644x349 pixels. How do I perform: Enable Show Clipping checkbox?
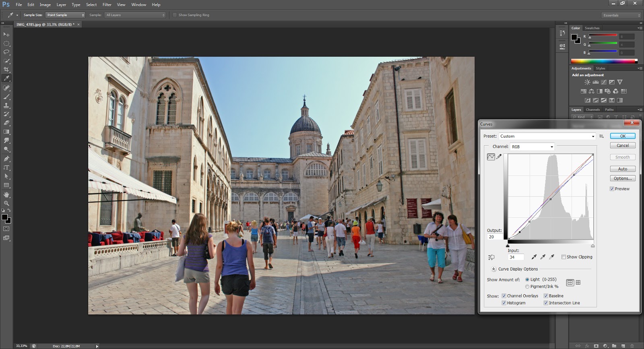pos(563,257)
